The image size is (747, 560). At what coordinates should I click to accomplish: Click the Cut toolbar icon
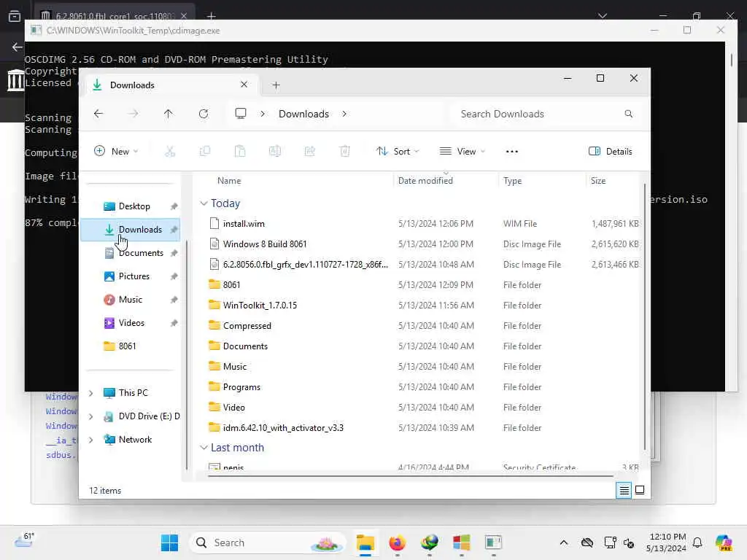(x=170, y=152)
